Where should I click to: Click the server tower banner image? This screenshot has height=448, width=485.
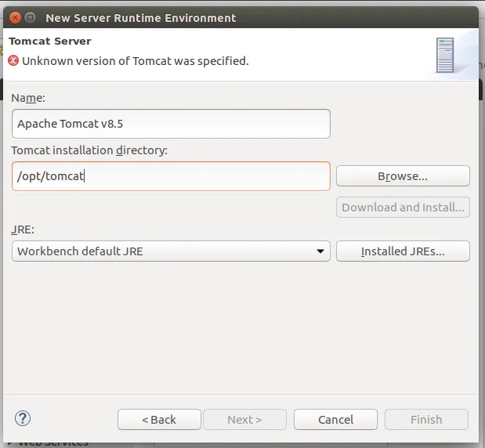point(445,55)
